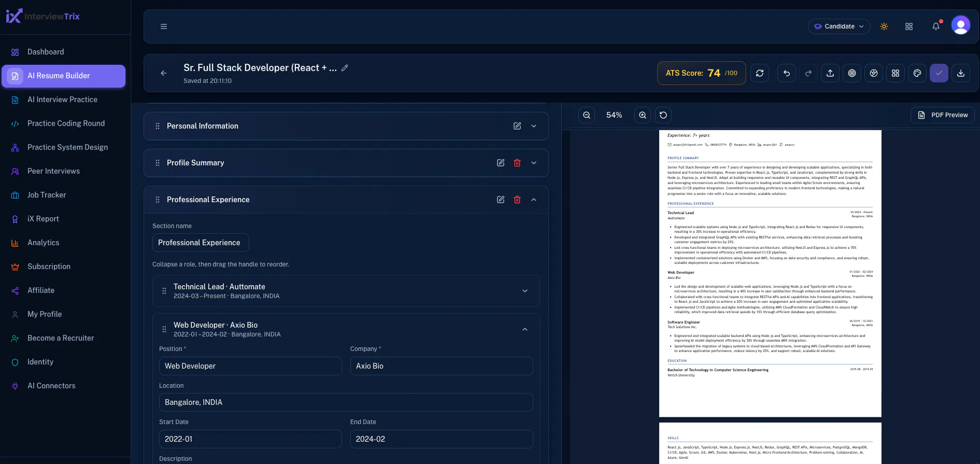Click the ATS Score 74/100 badge
Viewport: 980px width, 464px height.
pos(702,73)
